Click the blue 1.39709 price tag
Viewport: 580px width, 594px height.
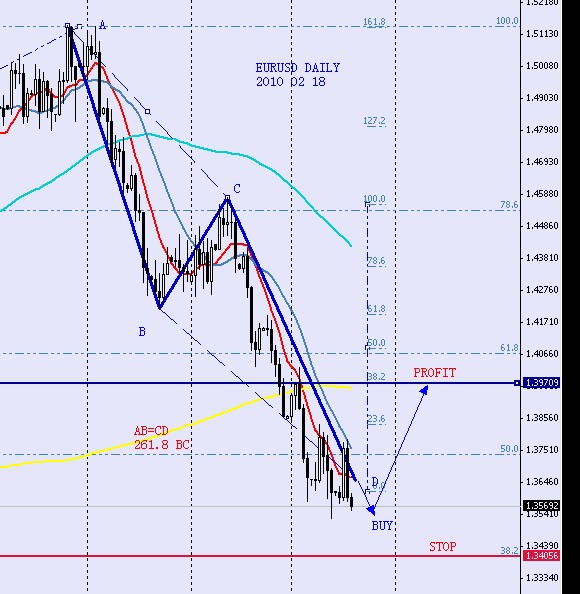(x=541, y=383)
